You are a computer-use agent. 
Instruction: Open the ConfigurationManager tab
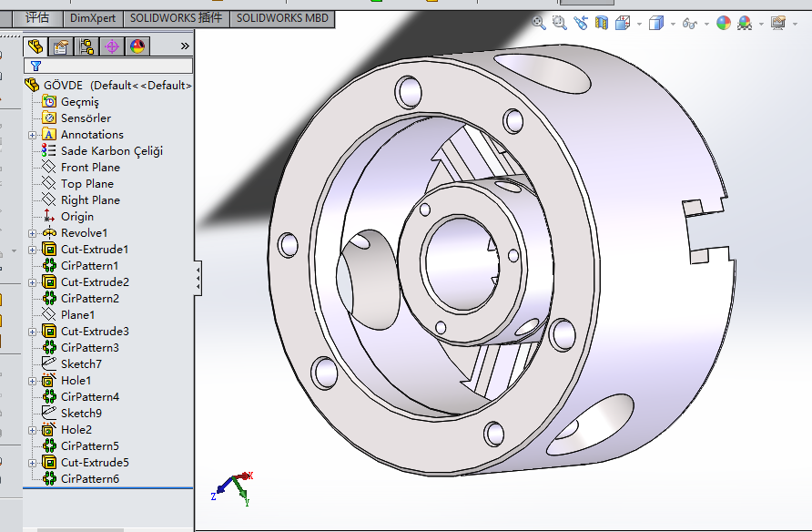(x=86, y=46)
